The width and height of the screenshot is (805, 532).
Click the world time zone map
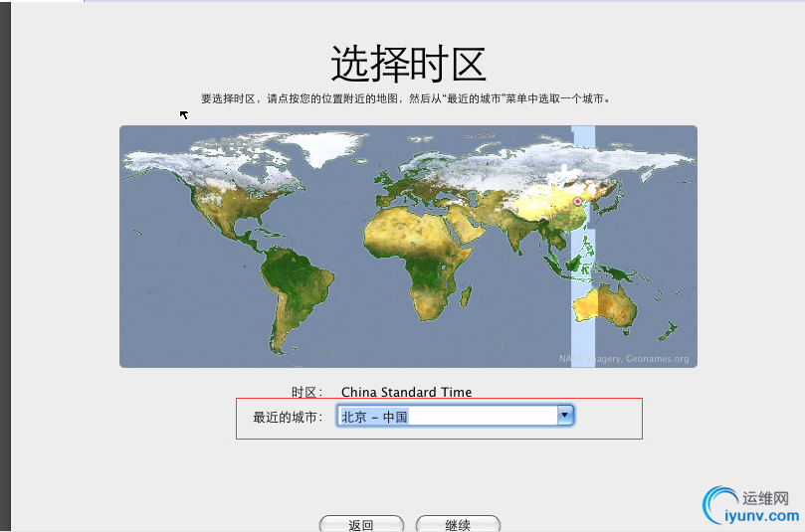[x=408, y=247]
